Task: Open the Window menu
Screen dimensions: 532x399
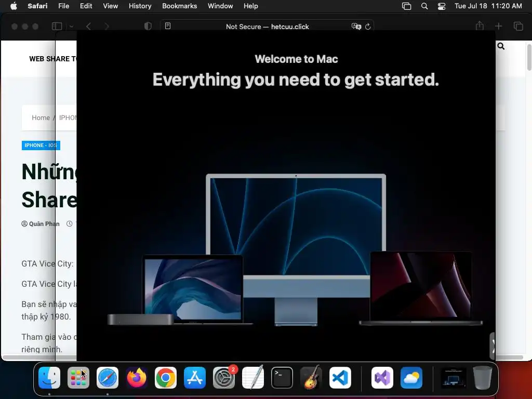Action: click(220, 6)
